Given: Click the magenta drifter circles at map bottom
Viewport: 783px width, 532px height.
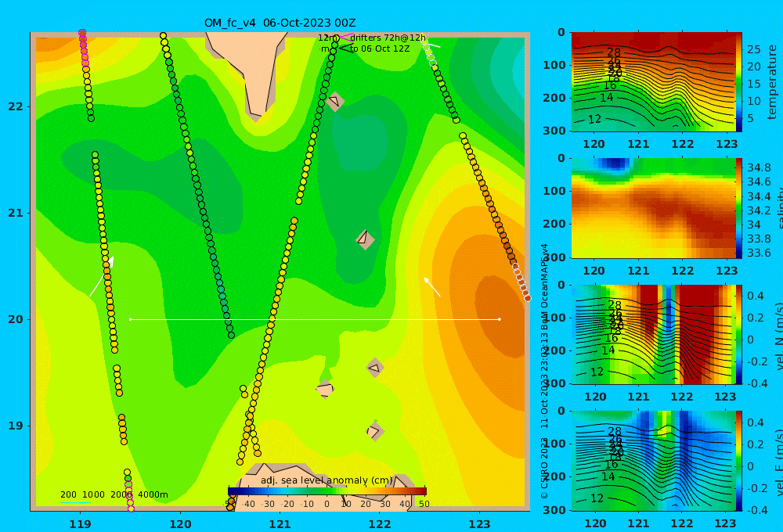Looking at the screenshot, I should [129, 497].
